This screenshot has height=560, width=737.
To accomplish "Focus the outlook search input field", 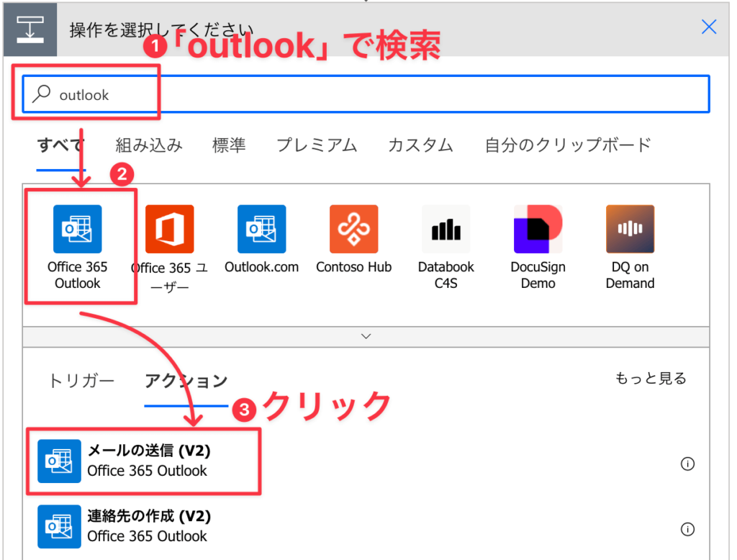I will coord(366,94).
